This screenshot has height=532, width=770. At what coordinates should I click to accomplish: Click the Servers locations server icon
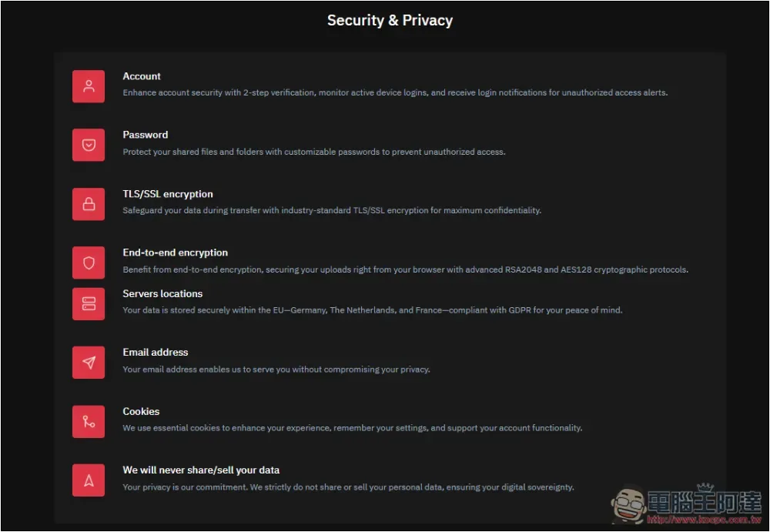click(89, 303)
